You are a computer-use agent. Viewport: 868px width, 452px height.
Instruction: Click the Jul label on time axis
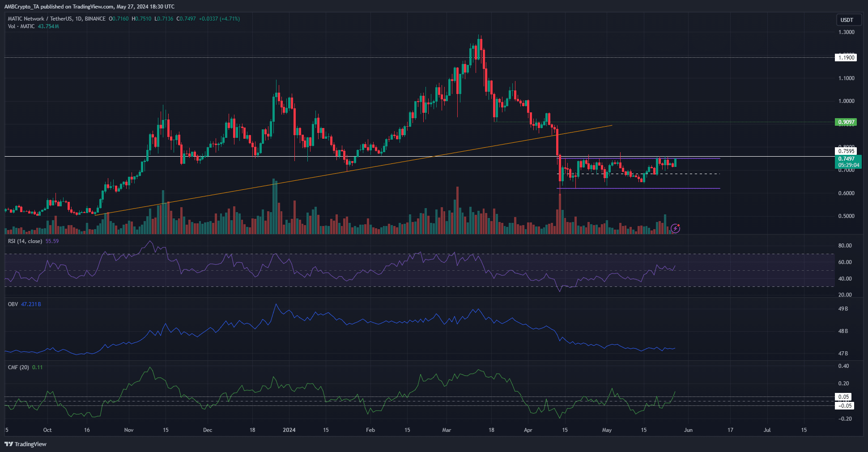767,430
